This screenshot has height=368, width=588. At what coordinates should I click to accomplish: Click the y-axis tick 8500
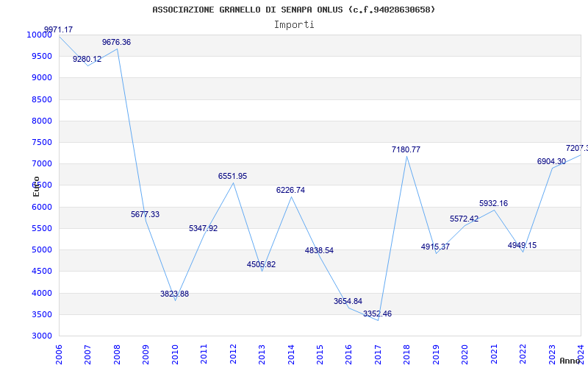41,99
